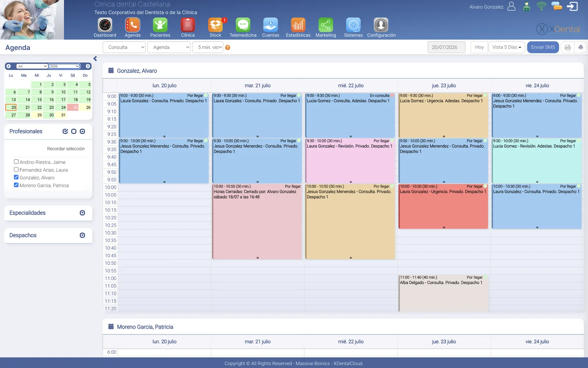Go to previous month in mini calendar
The height and width of the screenshot is (368, 588).
coord(8,66)
